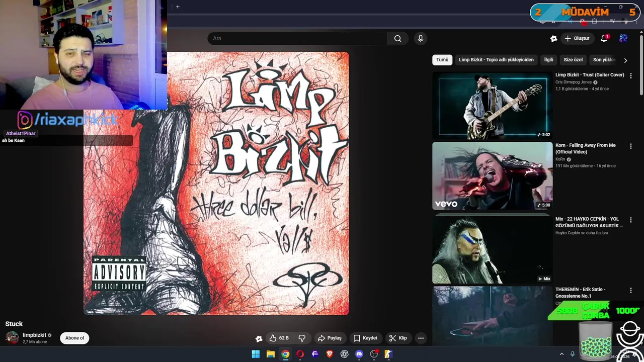
Task: Open the THEREMİN Erik Satie thumbnail
Action: tap(492, 316)
